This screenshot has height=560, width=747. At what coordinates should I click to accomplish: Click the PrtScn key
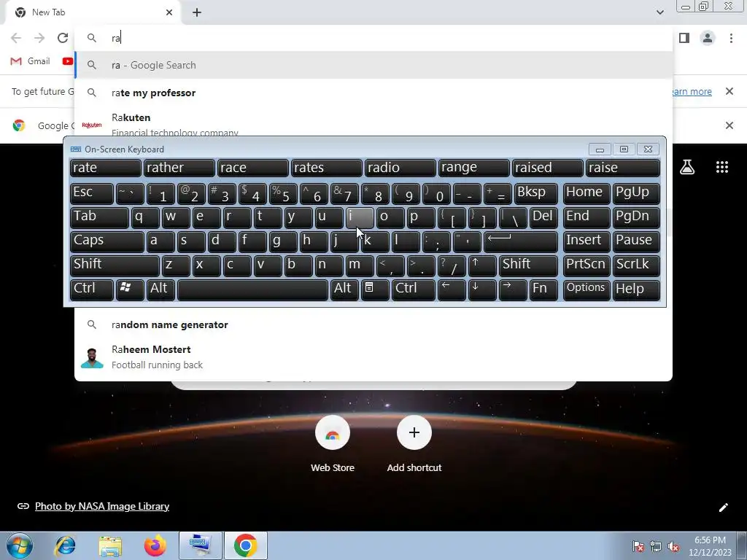point(587,265)
